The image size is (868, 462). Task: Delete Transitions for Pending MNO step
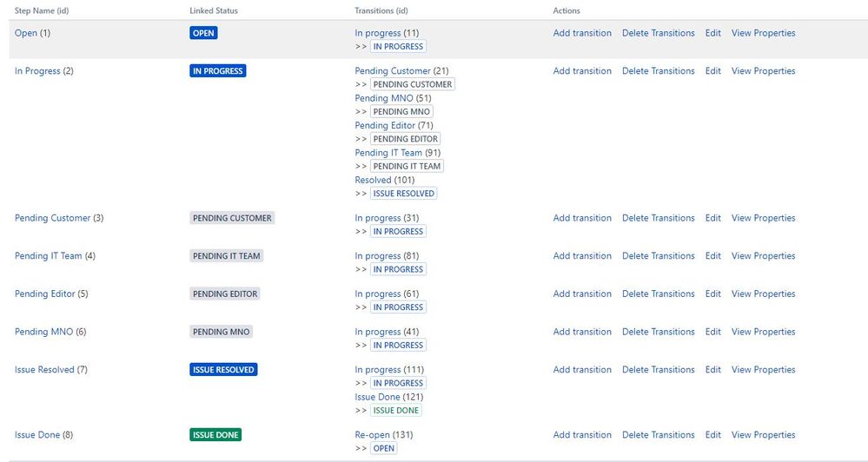[659, 332]
